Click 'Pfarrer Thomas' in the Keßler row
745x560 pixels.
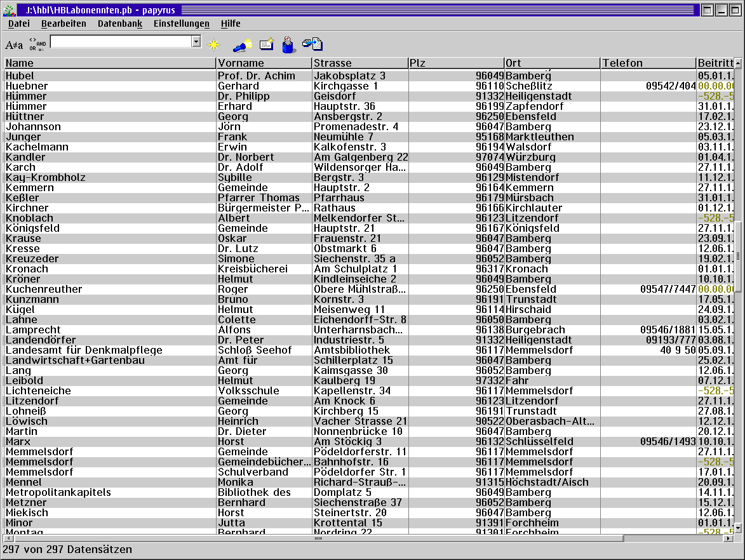point(258,198)
